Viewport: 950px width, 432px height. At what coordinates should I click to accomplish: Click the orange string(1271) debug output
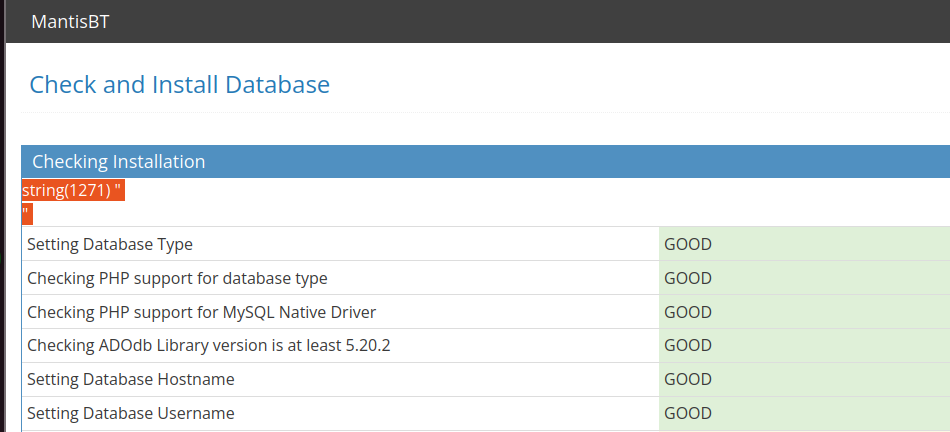(x=72, y=191)
